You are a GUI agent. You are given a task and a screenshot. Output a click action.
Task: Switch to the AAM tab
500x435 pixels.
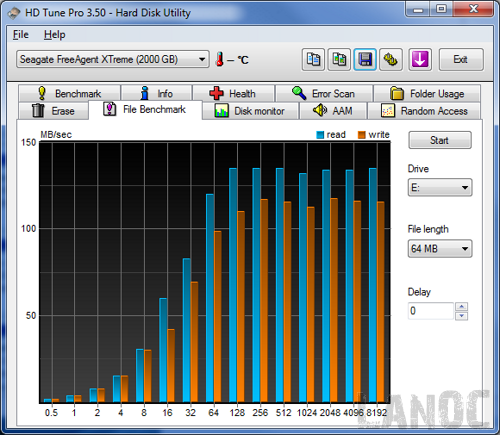(x=333, y=111)
